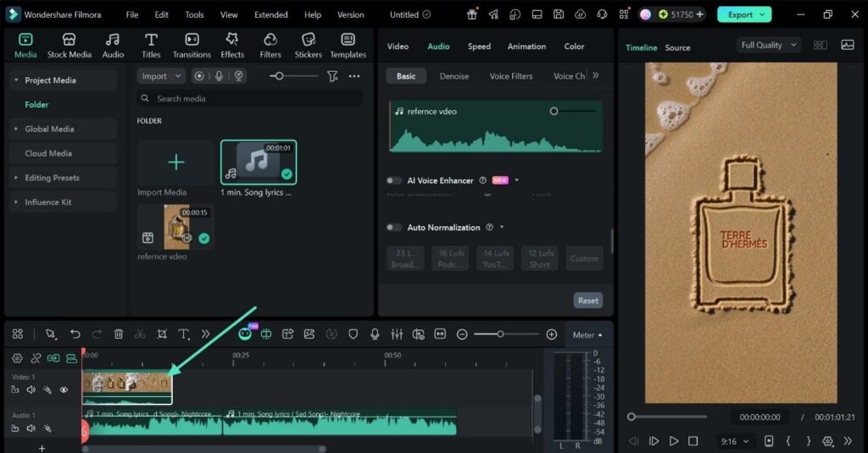Click the marker shield icon
The width and height of the screenshot is (868, 453).
point(353,334)
